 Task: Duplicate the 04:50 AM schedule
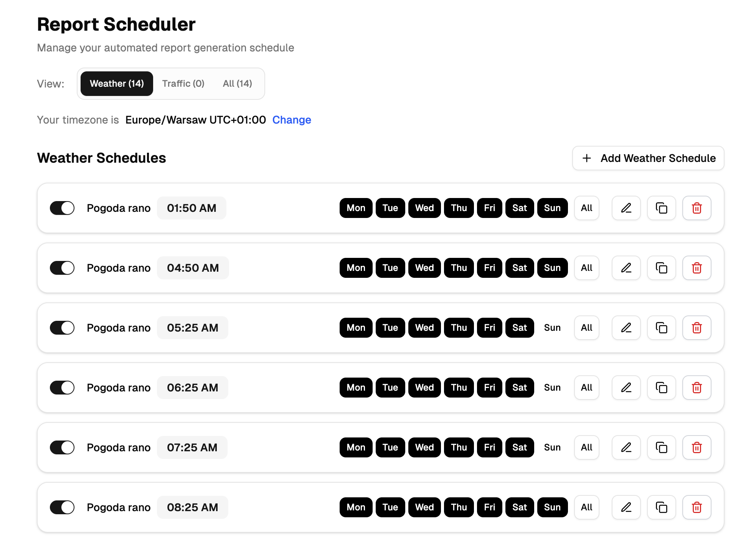[x=661, y=268]
